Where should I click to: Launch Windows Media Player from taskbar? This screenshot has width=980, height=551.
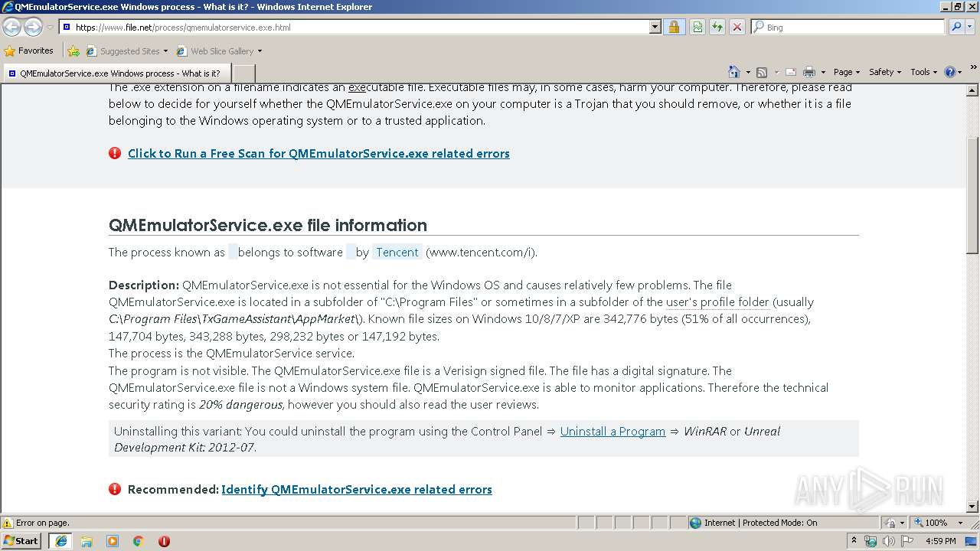coord(113,541)
